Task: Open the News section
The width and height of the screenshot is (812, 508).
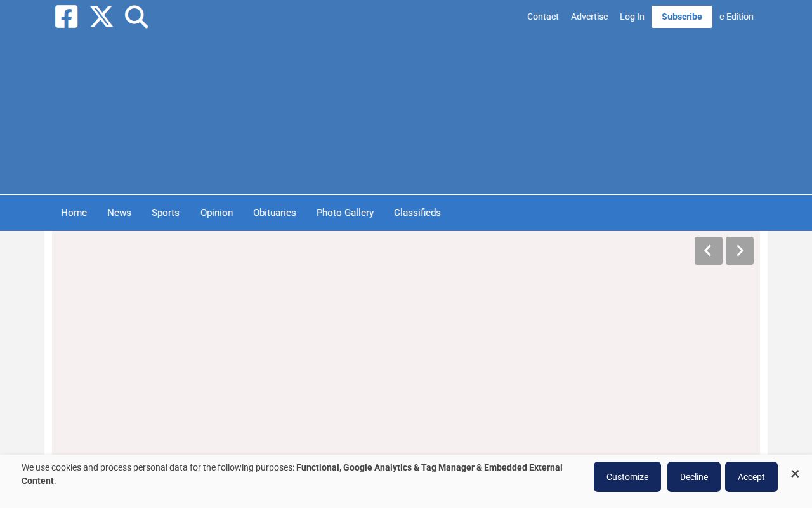Action: 119,213
